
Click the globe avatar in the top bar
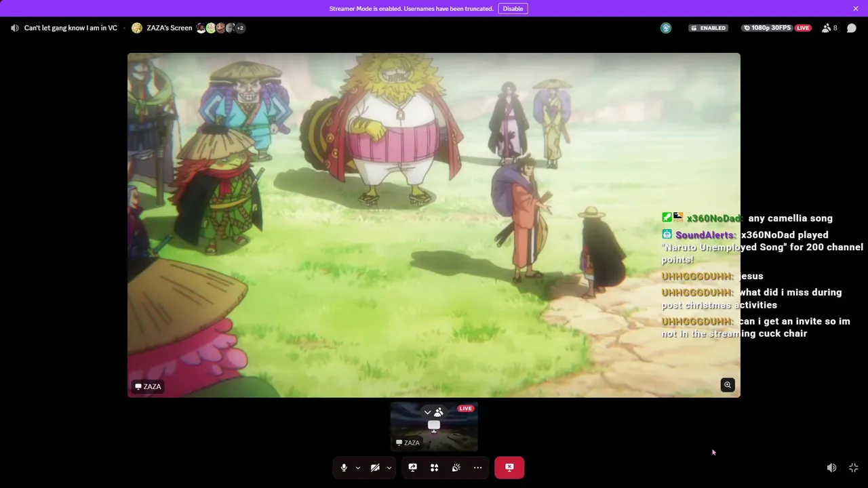(x=666, y=28)
